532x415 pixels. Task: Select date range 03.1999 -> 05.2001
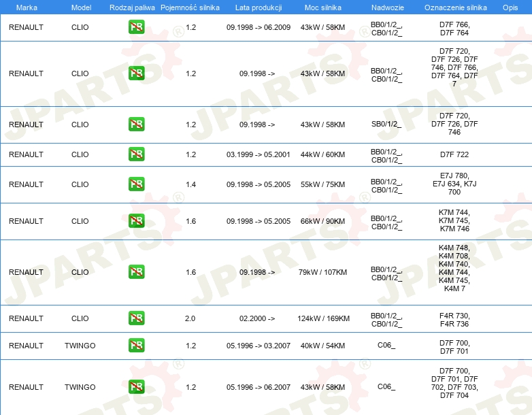[x=259, y=154]
